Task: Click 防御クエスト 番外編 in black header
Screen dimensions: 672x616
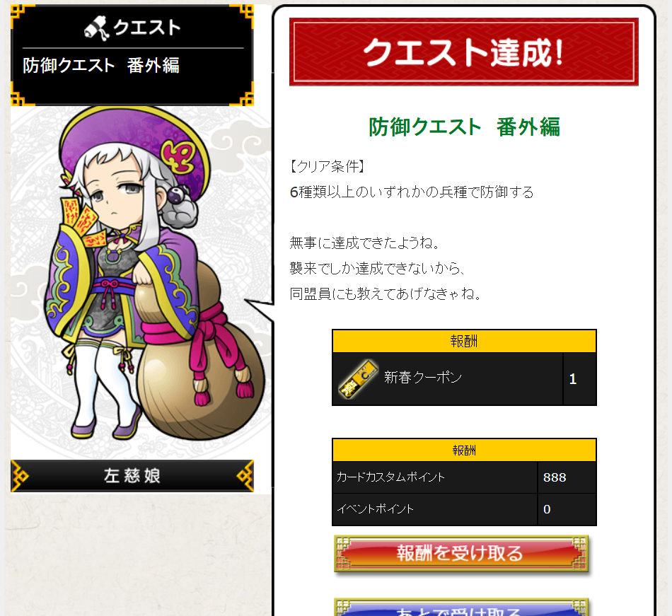Action: [101, 66]
